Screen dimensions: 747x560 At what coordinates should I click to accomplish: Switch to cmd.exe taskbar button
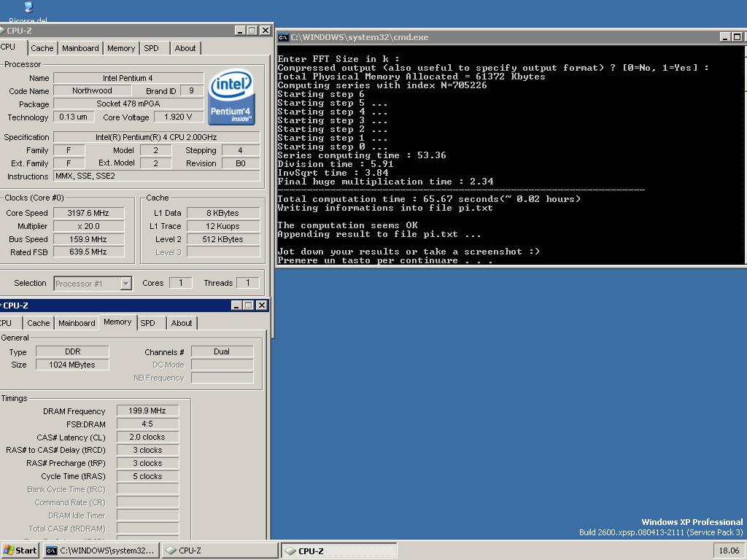tap(101, 551)
